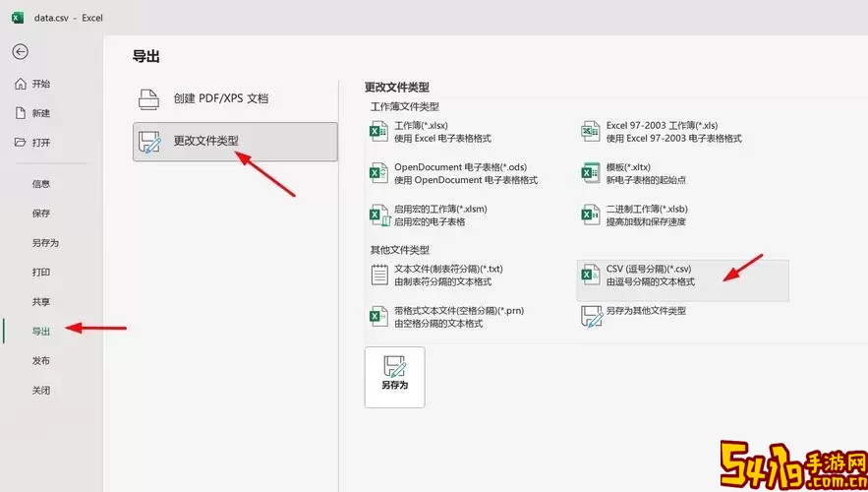Screen dimensions: 868x492
Task: Click the folder icon beside 打开
Action: pyautogui.click(x=21, y=143)
